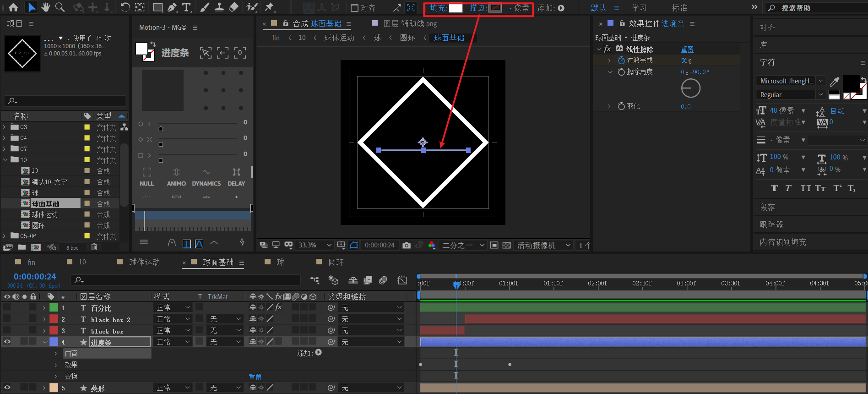Image resolution: width=868 pixels, height=394 pixels.
Task: Click 重置 link for 线性擦除 effect
Action: pyautogui.click(x=687, y=49)
